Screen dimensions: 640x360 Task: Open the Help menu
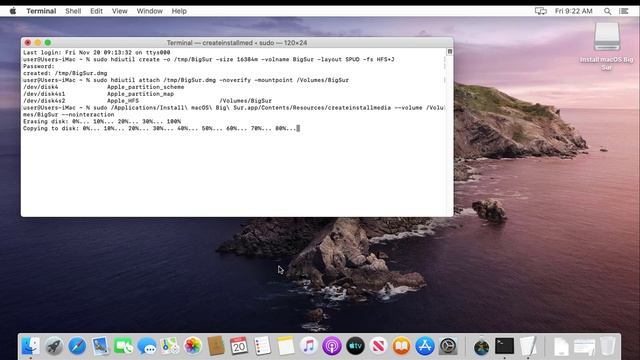pos(179,11)
